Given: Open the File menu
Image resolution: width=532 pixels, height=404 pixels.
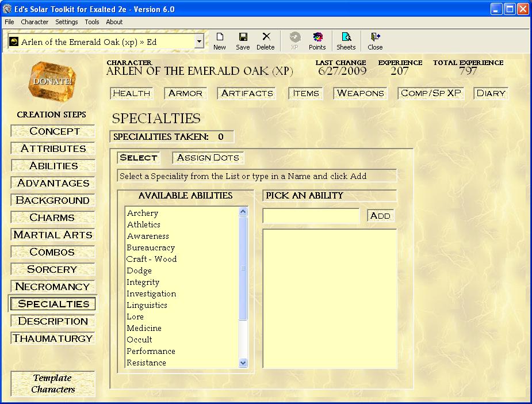Looking at the screenshot, I should [x=9, y=22].
